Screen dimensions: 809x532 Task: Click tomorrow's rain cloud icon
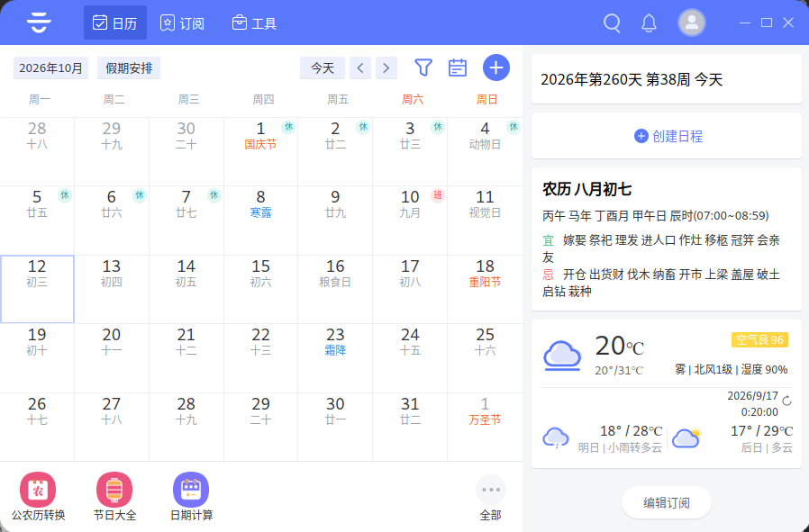556,438
